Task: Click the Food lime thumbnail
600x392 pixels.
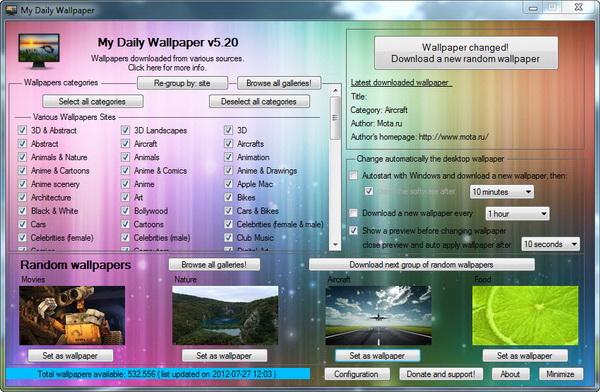Action: (x=525, y=315)
